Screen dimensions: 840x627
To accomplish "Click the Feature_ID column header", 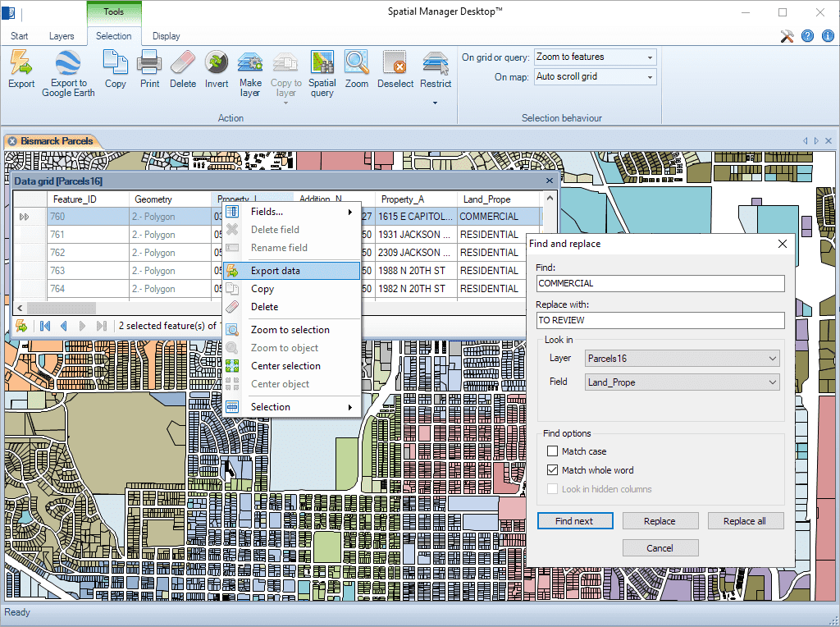I will (88, 199).
